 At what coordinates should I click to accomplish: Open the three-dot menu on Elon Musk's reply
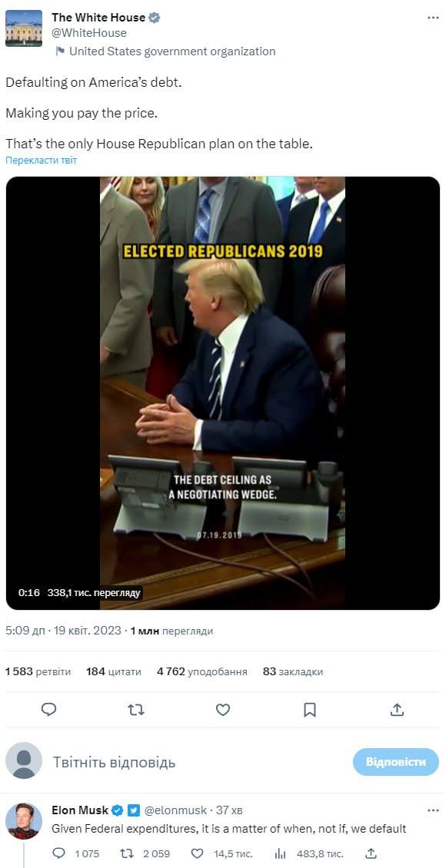pos(433,810)
